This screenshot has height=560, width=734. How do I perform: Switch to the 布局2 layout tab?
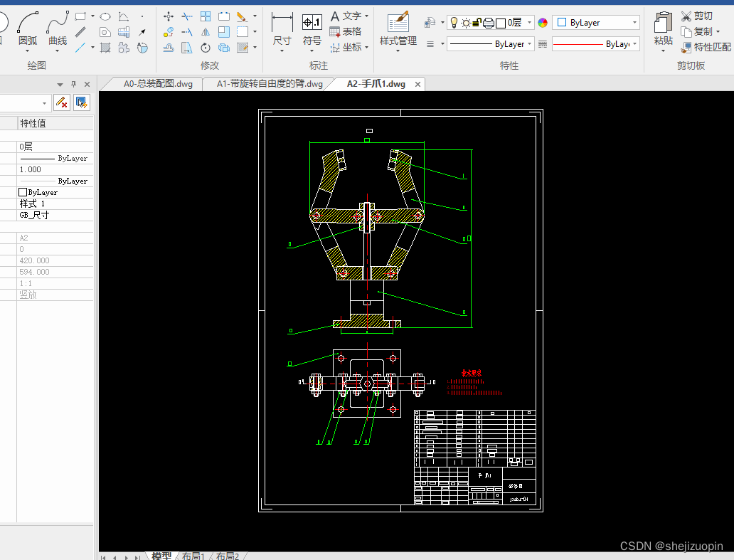(x=228, y=556)
